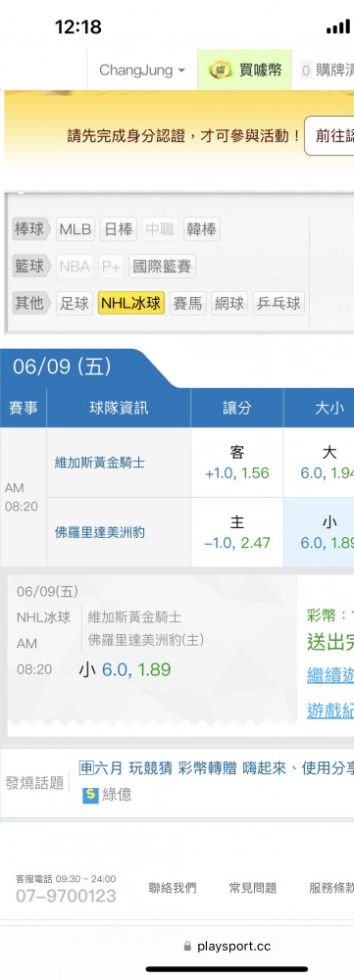Open the 賽馬 horse racing category

click(x=187, y=304)
